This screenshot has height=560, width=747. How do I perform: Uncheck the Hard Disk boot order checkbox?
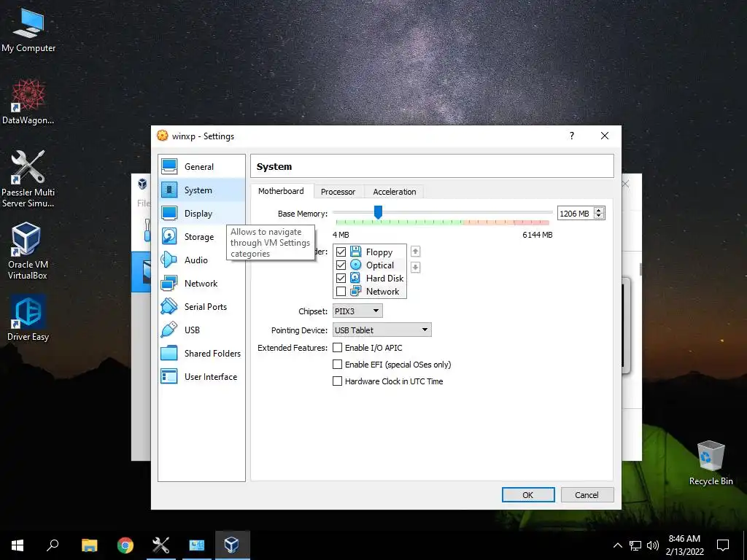click(341, 278)
